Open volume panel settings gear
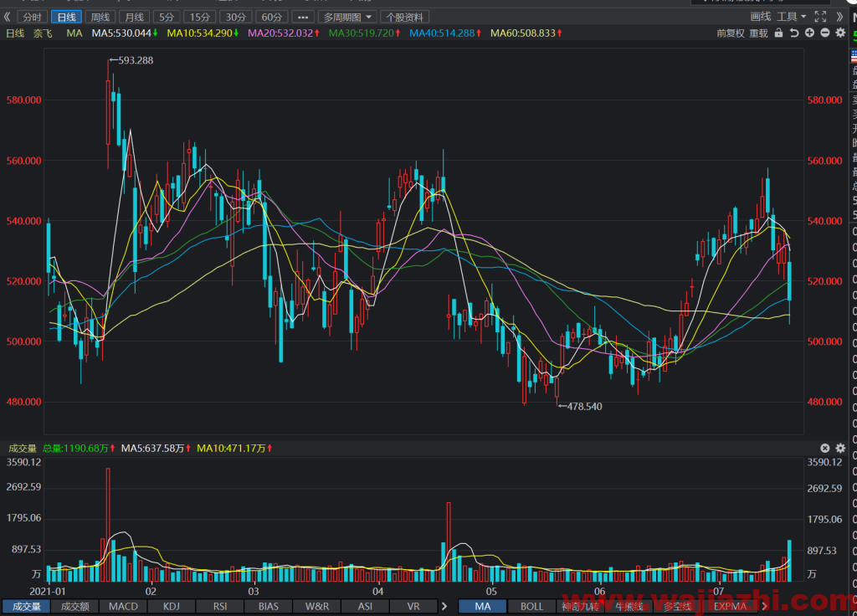The image size is (857, 616). pos(840,449)
